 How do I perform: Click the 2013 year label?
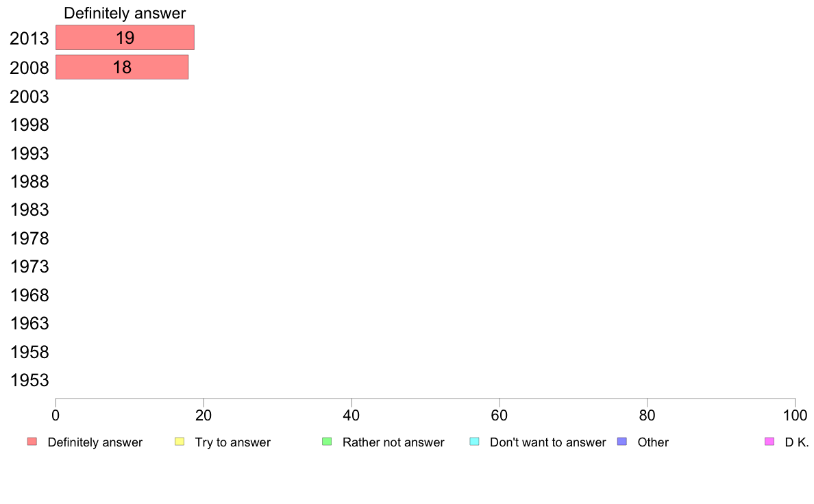click(29, 39)
